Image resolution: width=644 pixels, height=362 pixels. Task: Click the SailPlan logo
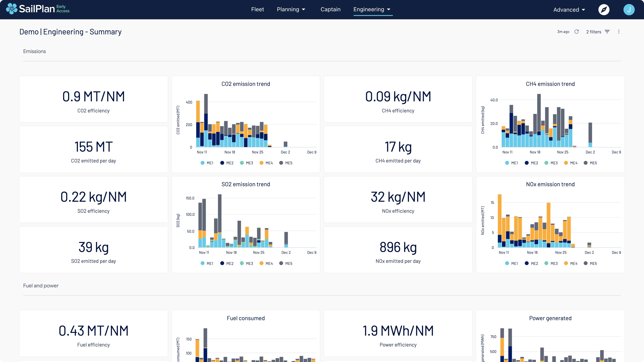pyautogui.click(x=38, y=9)
